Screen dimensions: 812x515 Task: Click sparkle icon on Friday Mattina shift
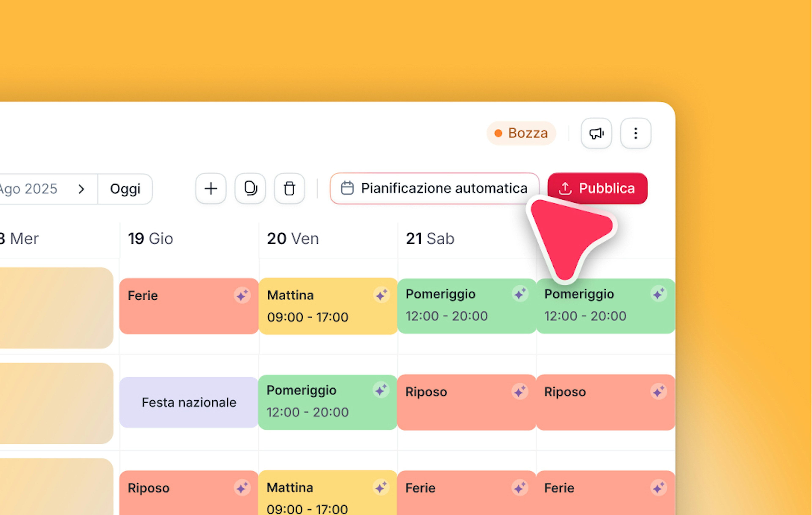(x=381, y=295)
